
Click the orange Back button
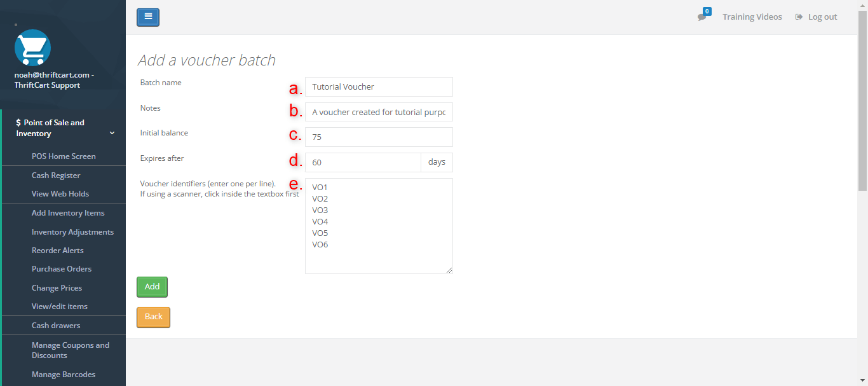coord(153,317)
